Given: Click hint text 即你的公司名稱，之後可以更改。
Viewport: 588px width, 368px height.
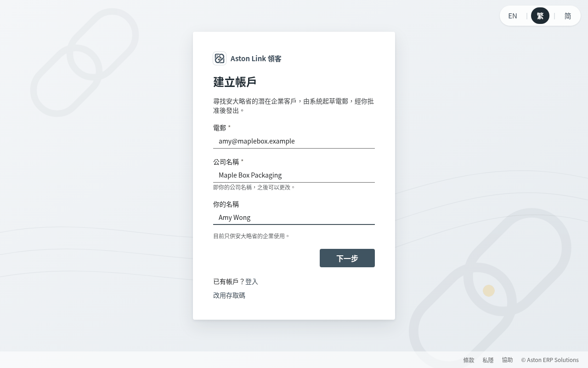Looking at the screenshot, I should point(254,187).
